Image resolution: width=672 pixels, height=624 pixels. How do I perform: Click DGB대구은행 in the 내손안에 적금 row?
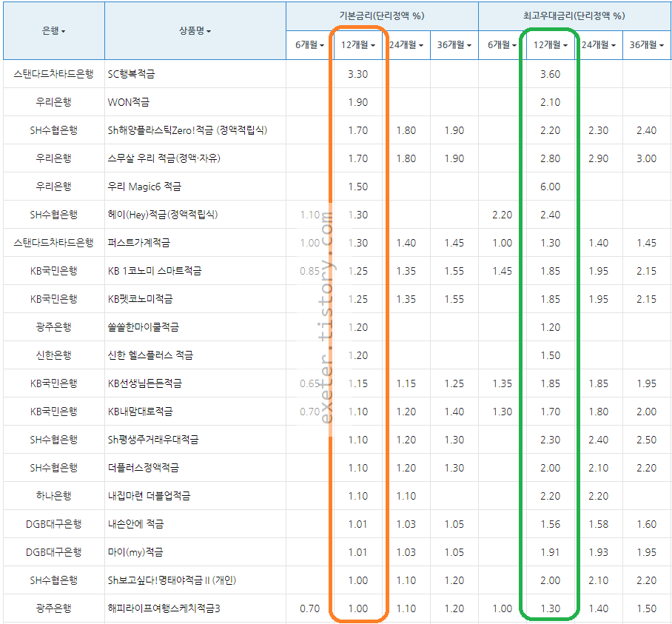pyautogui.click(x=53, y=524)
